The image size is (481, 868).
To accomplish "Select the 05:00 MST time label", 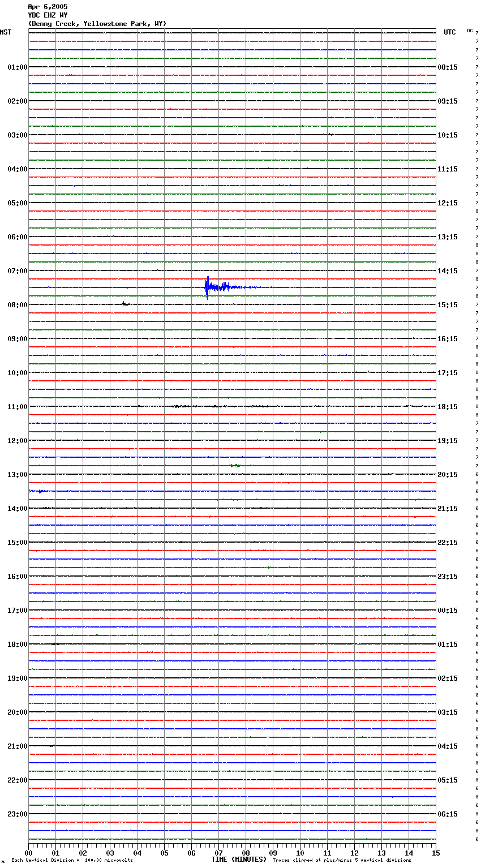I will coord(18,203).
